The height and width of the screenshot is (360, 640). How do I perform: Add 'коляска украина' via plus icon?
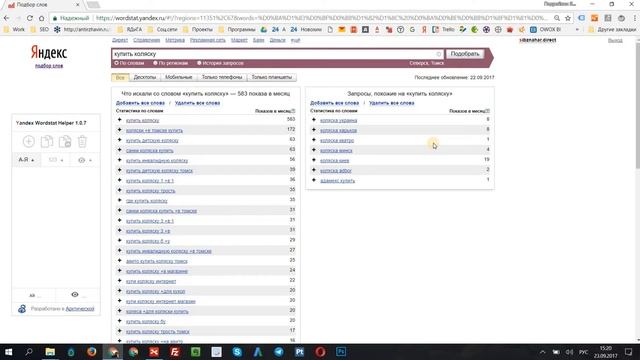(x=314, y=120)
